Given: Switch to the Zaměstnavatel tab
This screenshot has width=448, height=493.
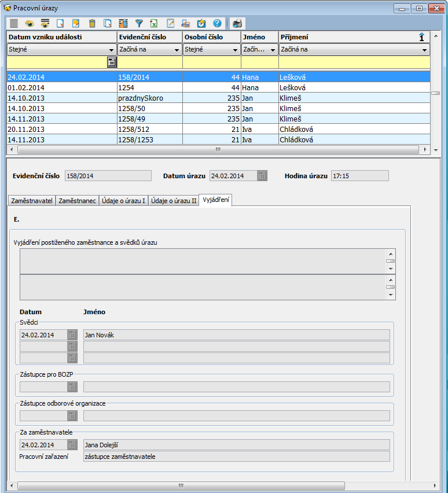Looking at the screenshot, I should click(31, 201).
